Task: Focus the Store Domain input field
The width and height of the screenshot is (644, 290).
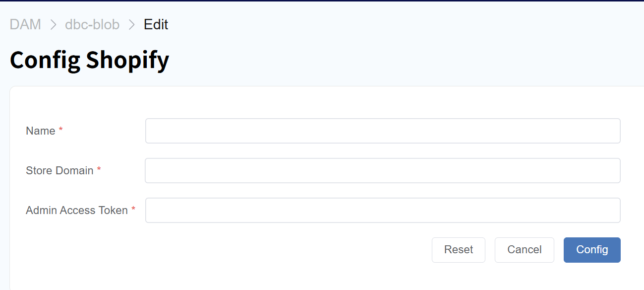Action: (382, 170)
